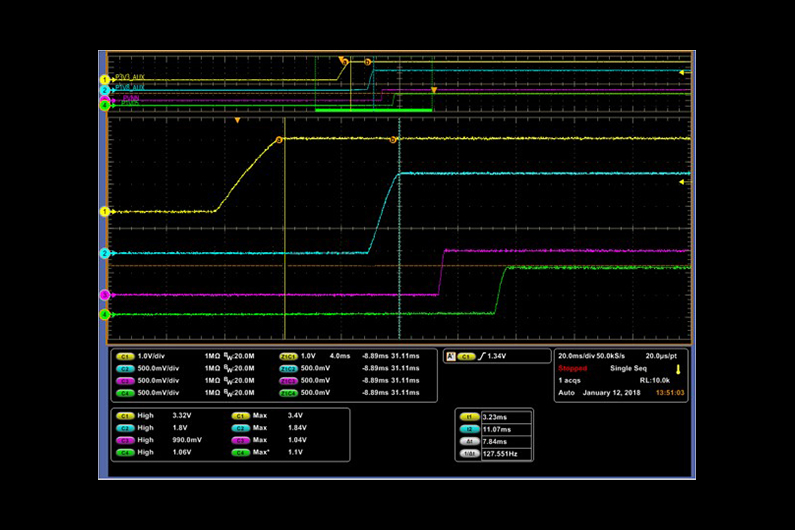Select the yellow C1 vertical scale badge
The image size is (795, 530).
(x=125, y=357)
